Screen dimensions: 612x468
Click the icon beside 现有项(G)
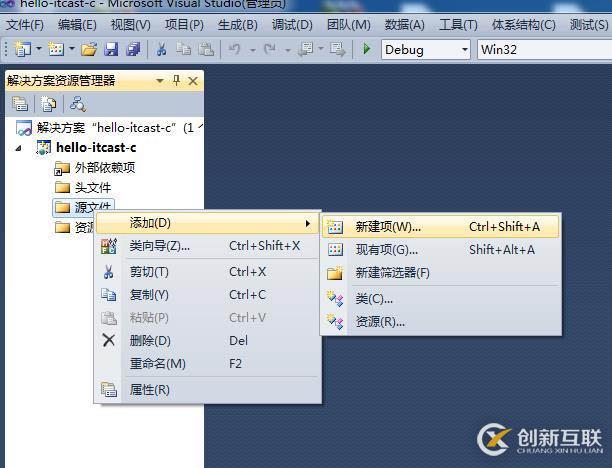pyautogui.click(x=335, y=250)
